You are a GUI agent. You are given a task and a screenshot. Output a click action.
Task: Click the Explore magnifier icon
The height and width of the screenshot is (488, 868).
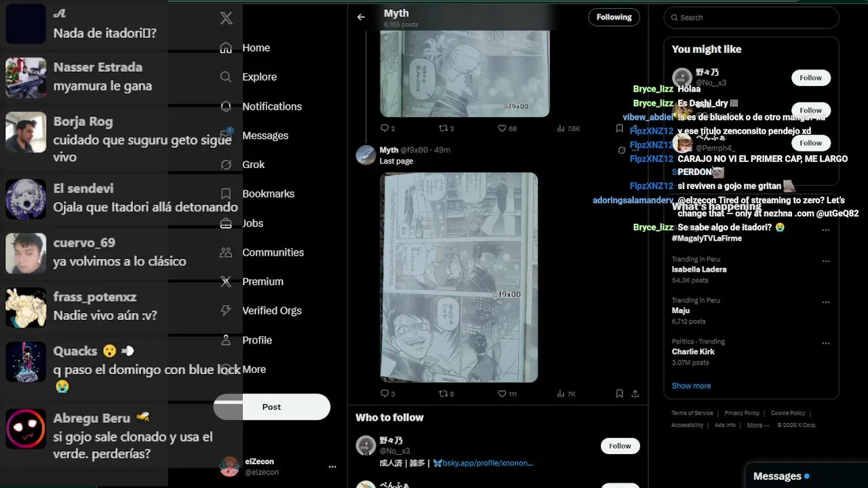pos(226,77)
